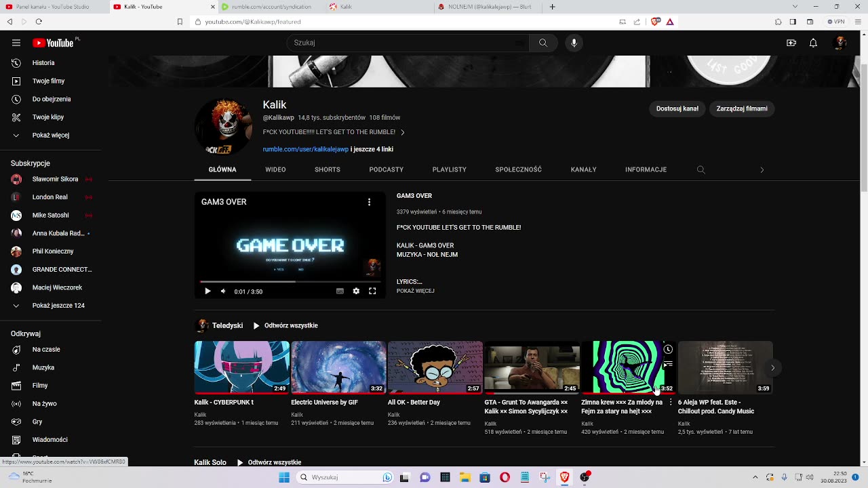Reload the page
Screen dimensions: 868x488
tap(38, 22)
